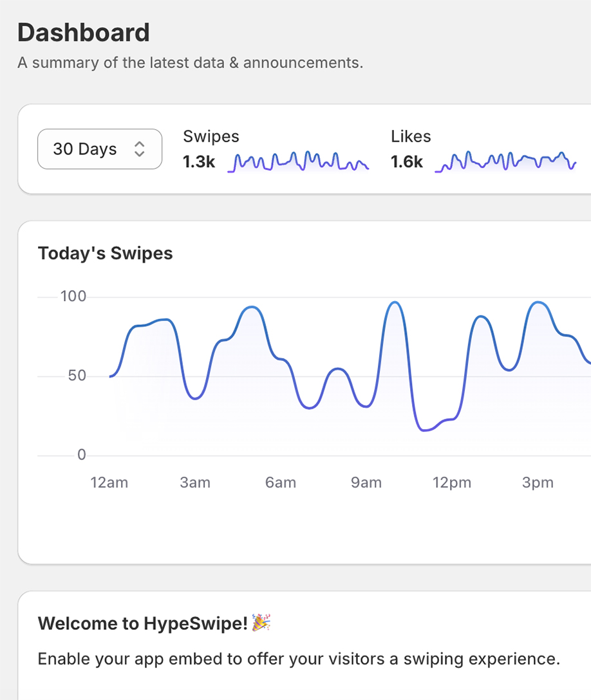Image resolution: width=591 pixels, height=700 pixels.
Task: Click the 6am label on x-axis
Action: pos(281,483)
